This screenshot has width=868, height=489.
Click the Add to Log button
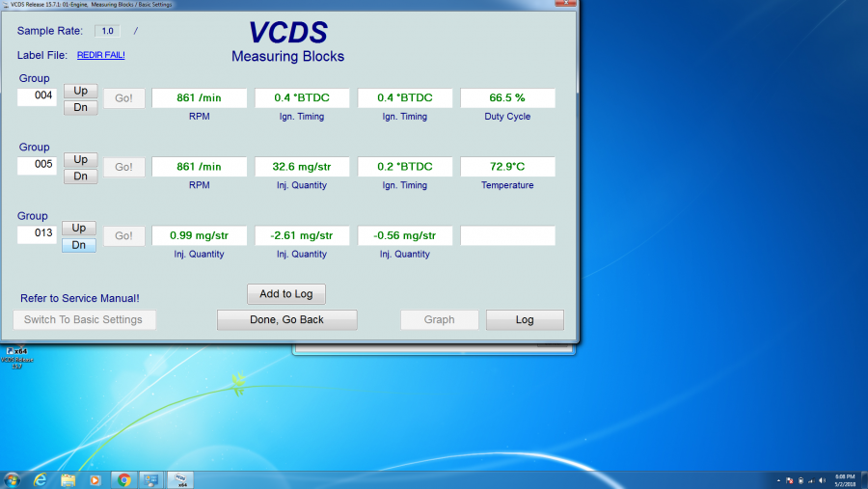[x=286, y=293]
